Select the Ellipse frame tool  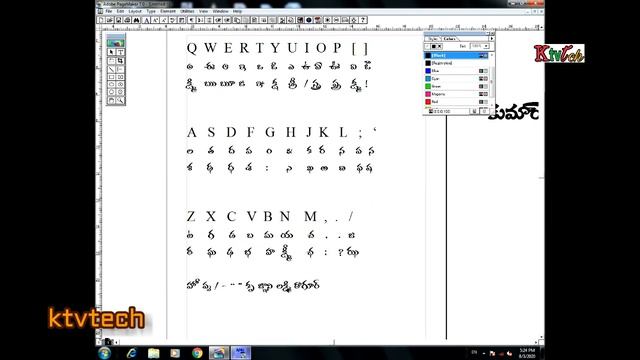point(120,84)
